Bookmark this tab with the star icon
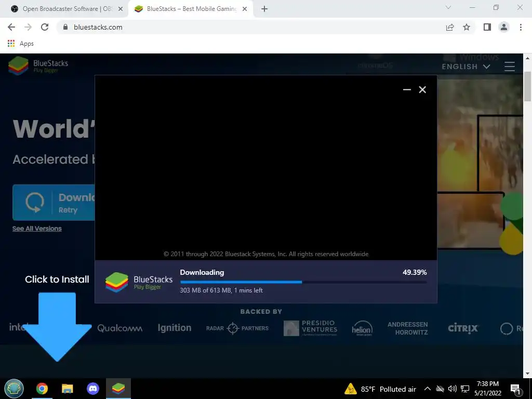The width and height of the screenshot is (532, 399). pyautogui.click(x=467, y=27)
